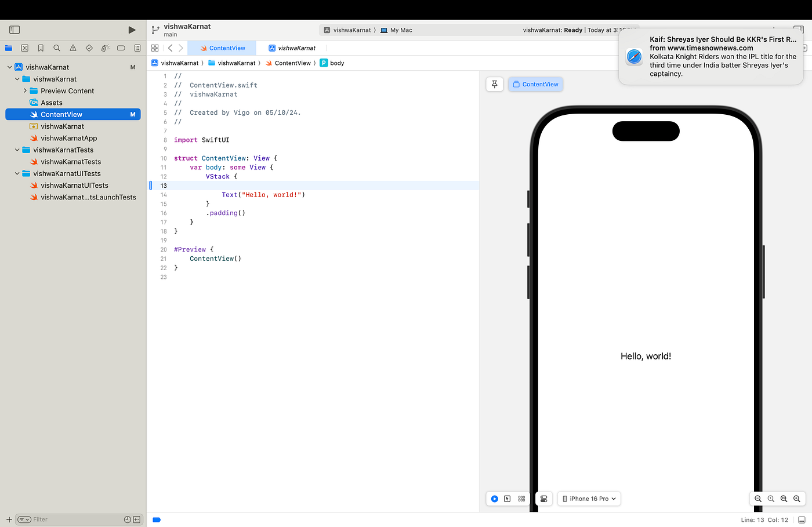Open the source control navigator
Viewport: 812px width, 527px height.
click(24, 48)
